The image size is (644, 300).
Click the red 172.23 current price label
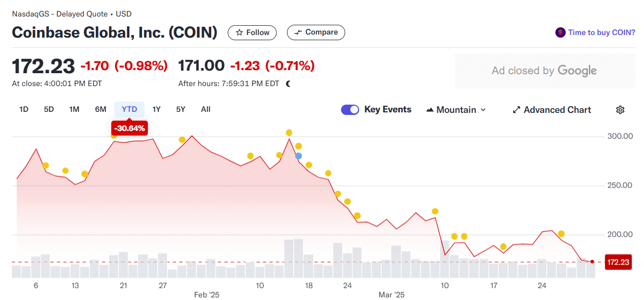618,262
